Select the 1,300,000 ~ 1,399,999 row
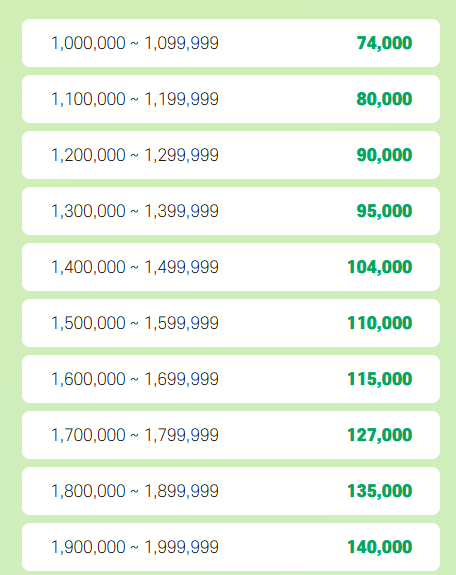The height and width of the screenshot is (575, 456). (x=231, y=211)
